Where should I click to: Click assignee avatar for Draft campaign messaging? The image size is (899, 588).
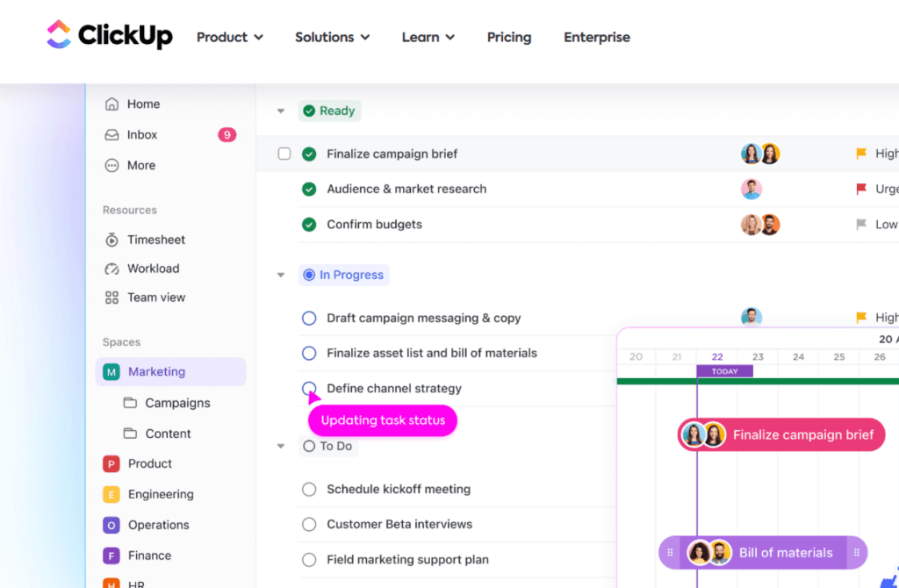click(752, 317)
